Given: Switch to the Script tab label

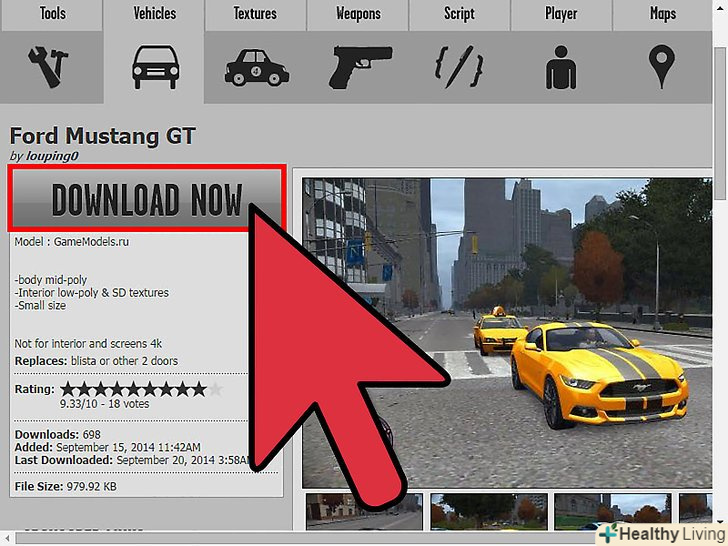Looking at the screenshot, I should 459,13.
